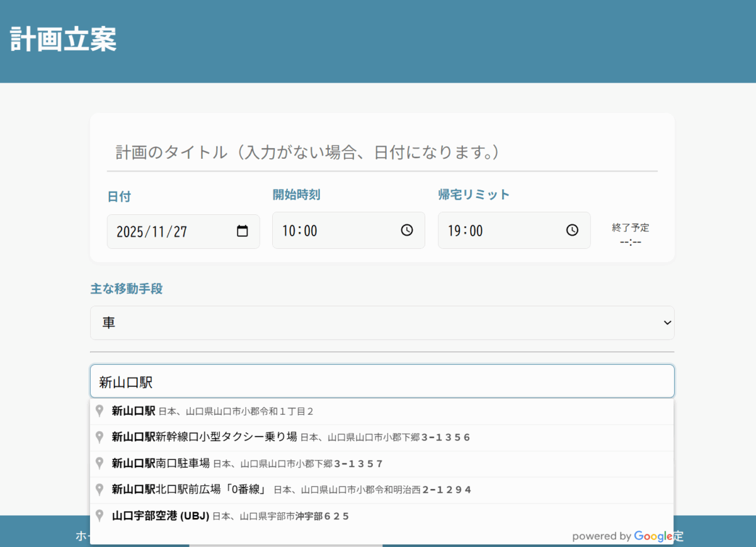The height and width of the screenshot is (547, 756).
Task: Focus the 計画のタイトル input field
Action: click(x=382, y=153)
